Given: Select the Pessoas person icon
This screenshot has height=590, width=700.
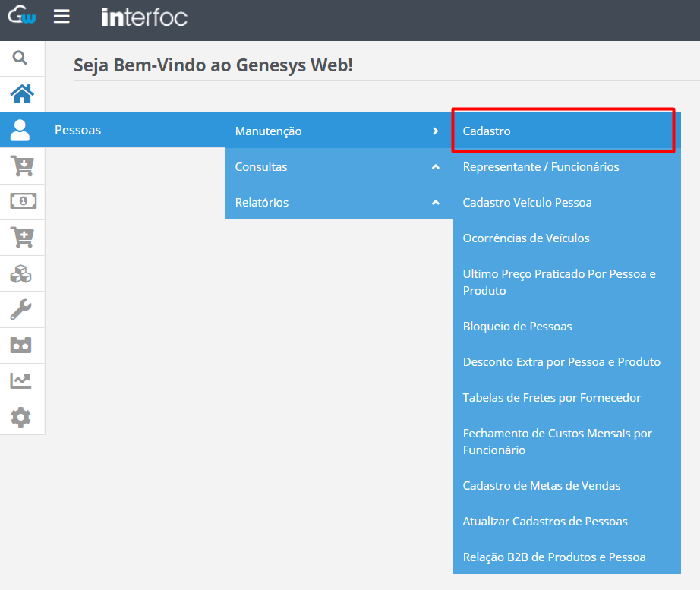Looking at the screenshot, I should [20, 130].
